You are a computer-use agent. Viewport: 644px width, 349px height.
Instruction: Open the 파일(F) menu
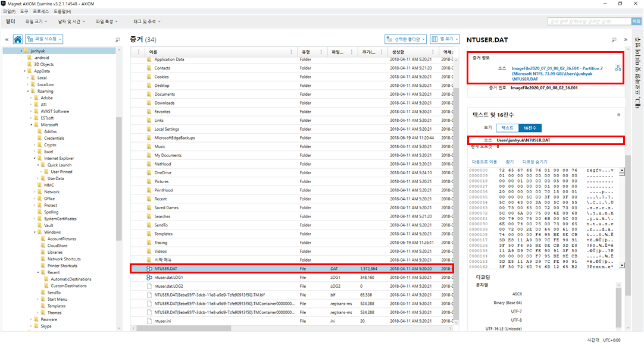pyautogui.click(x=9, y=11)
